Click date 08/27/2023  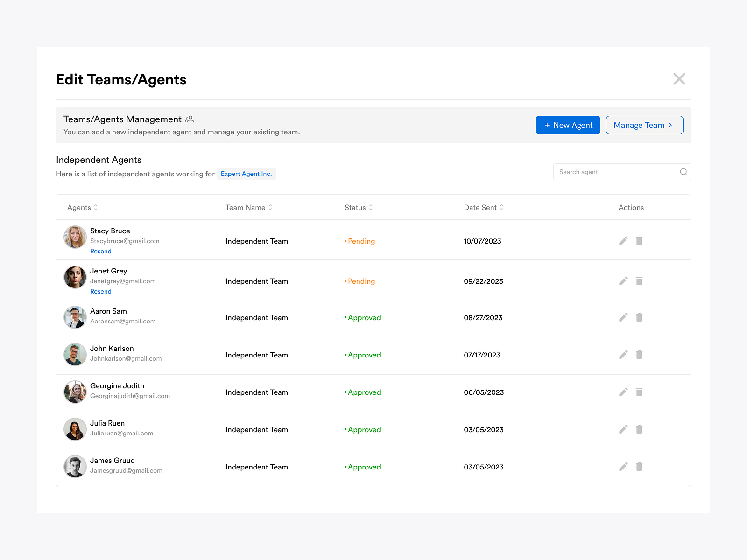(483, 318)
